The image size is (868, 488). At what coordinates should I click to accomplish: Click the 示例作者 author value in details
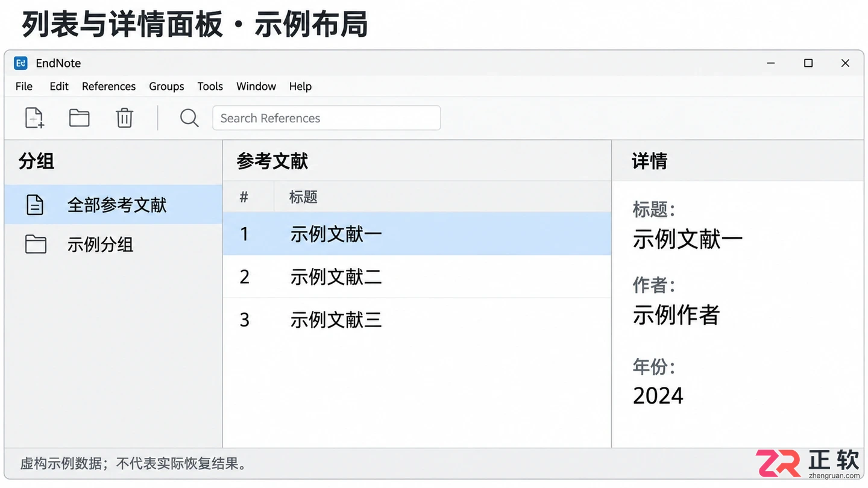click(676, 314)
